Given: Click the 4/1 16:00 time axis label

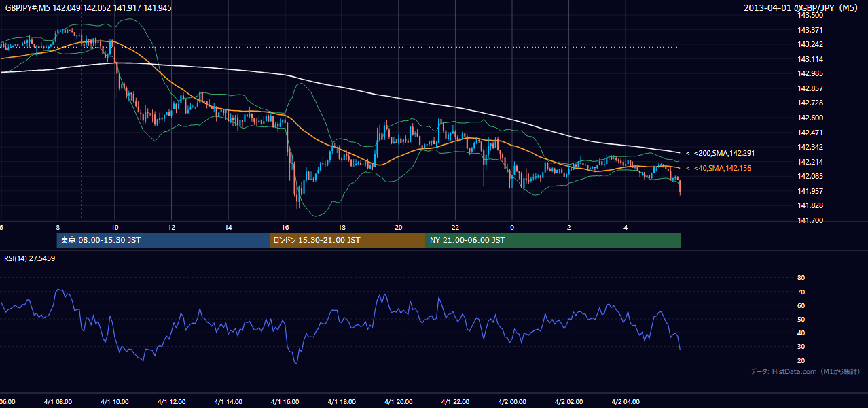Looking at the screenshot, I should point(285,402).
